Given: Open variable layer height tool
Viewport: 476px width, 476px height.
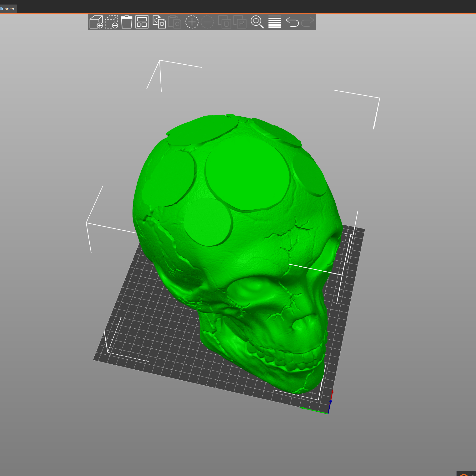Looking at the screenshot, I should pos(275,22).
